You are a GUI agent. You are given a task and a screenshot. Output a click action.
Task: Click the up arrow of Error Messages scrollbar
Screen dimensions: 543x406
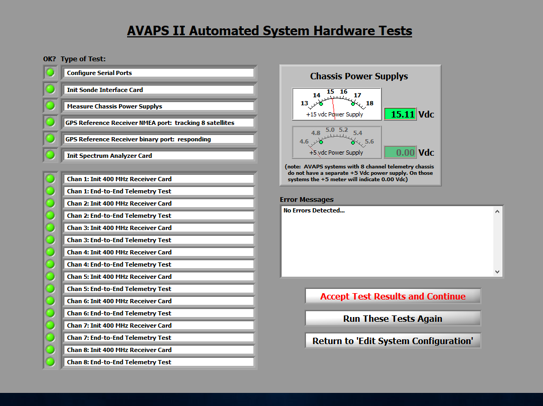(497, 211)
